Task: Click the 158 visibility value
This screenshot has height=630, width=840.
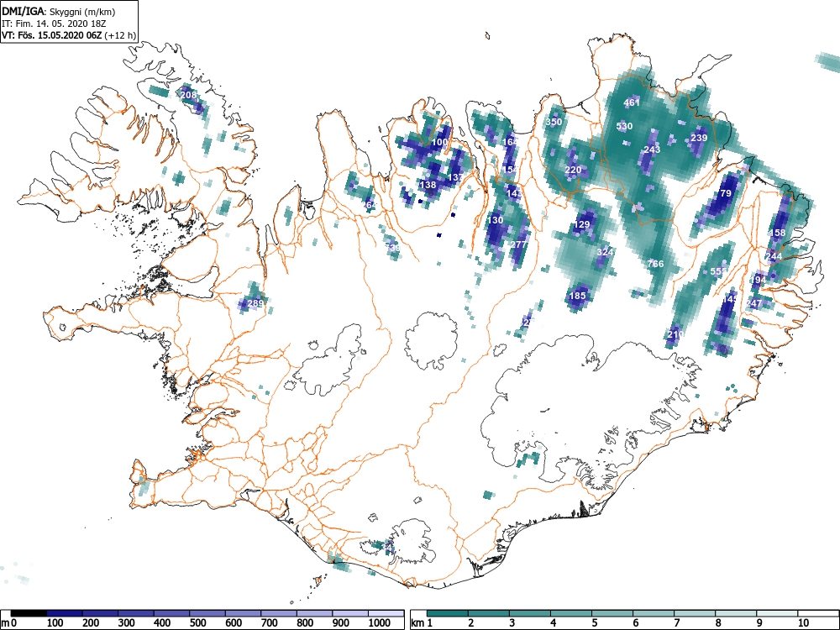Action: [777, 233]
